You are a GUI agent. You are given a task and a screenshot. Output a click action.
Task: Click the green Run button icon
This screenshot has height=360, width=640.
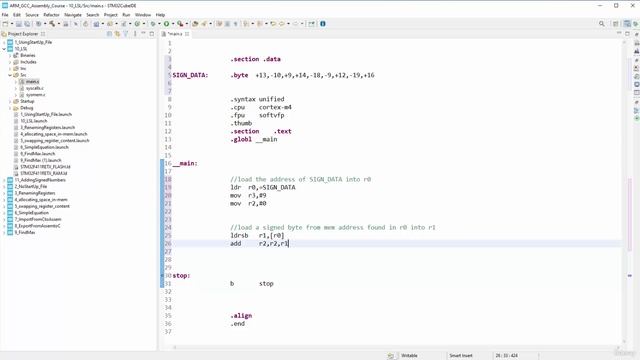tap(166, 24)
